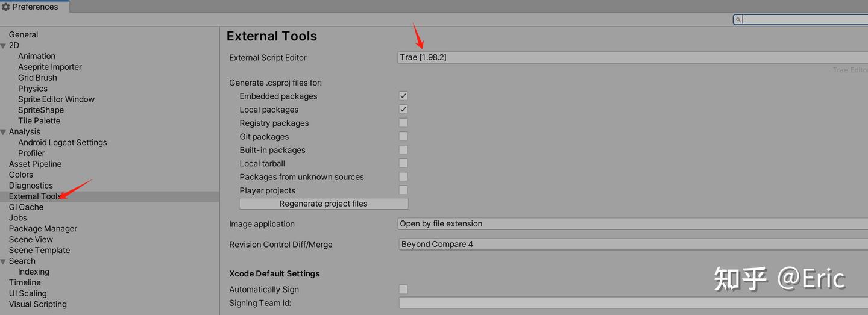Image resolution: width=868 pixels, height=315 pixels.
Task: Click the Signing Team Id field
Action: [x=633, y=303]
